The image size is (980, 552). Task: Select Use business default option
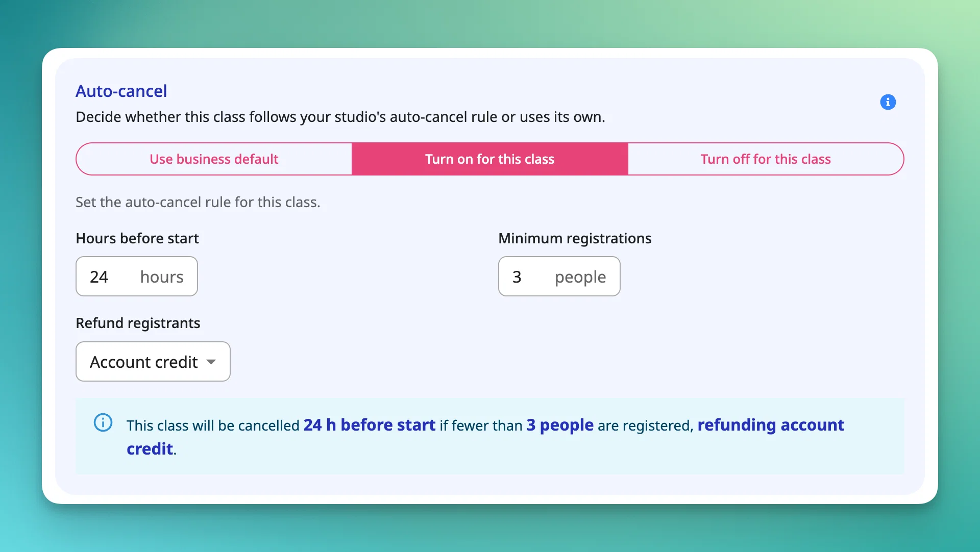[x=214, y=159]
